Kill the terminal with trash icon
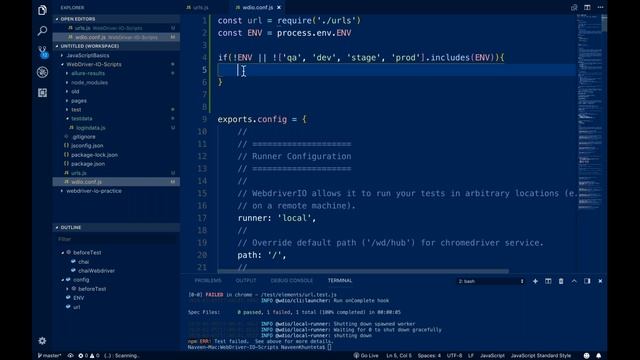 [561, 281]
